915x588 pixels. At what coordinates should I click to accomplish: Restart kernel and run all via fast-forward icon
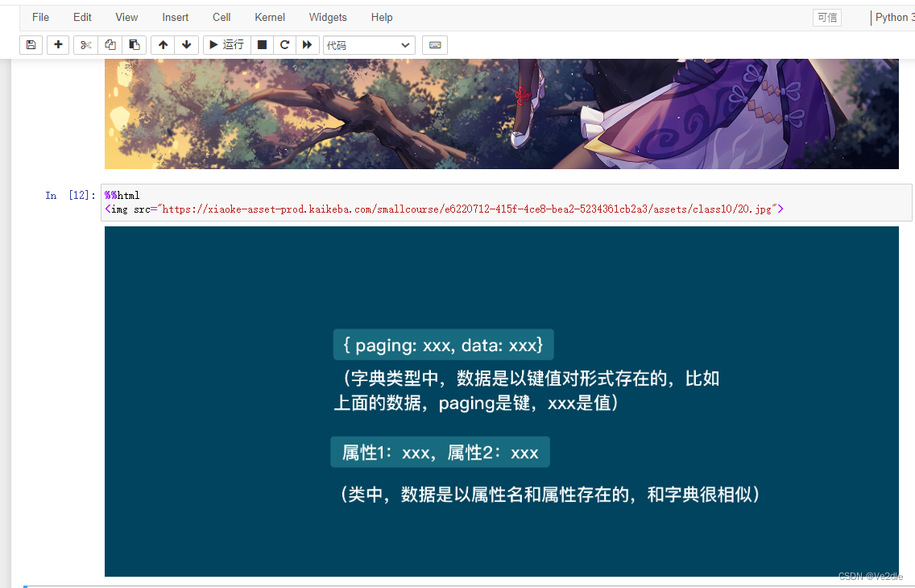pos(308,44)
